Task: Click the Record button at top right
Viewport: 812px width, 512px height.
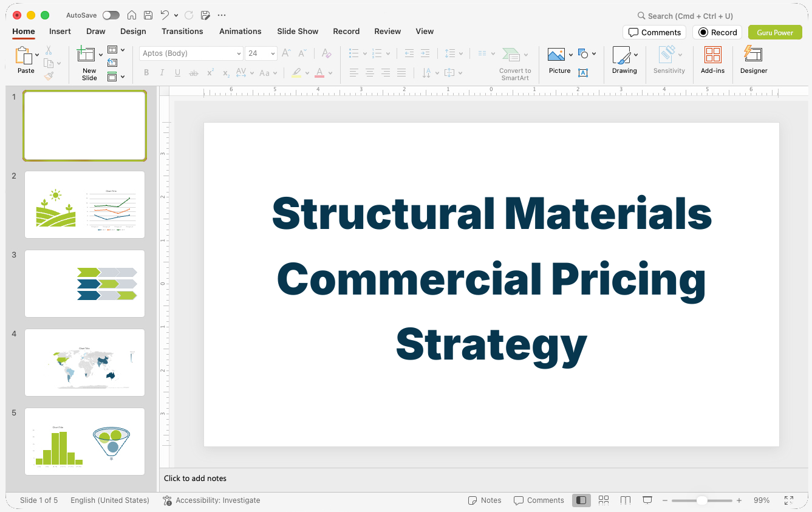Action: (717, 32)
